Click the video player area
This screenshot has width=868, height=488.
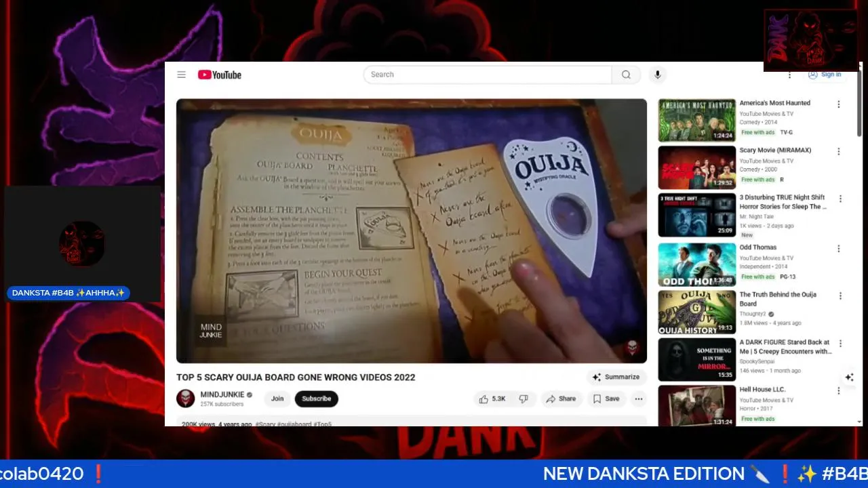412,231
